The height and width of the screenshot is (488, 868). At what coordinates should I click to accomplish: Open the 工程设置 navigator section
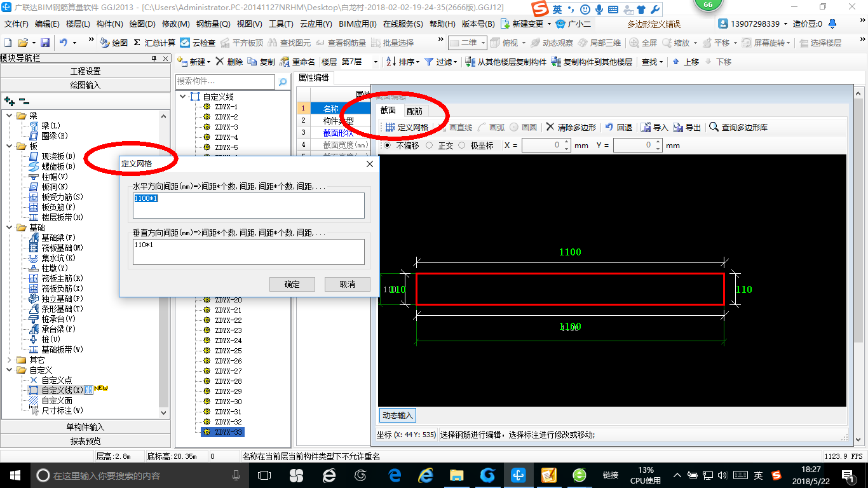click(x=85, y=71)
